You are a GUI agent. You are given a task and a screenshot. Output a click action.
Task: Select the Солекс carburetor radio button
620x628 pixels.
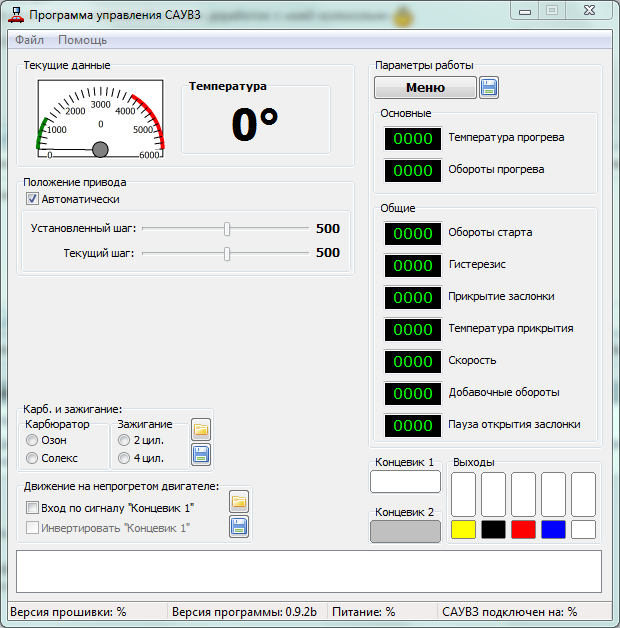tap(32, 458)
